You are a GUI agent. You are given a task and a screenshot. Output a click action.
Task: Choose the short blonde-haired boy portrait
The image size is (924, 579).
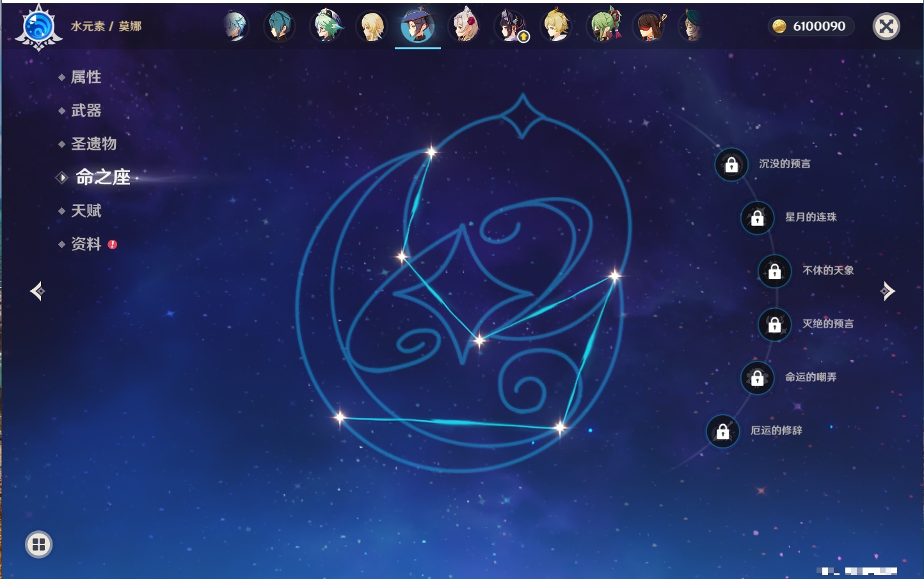pyautogui.click(x=557, y=27)
